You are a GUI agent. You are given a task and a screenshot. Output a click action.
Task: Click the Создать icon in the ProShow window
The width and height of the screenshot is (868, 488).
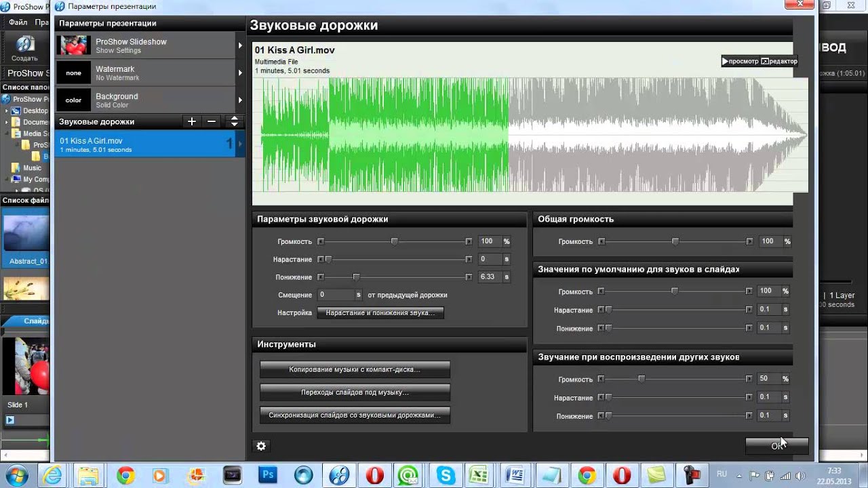click(24, 47)
